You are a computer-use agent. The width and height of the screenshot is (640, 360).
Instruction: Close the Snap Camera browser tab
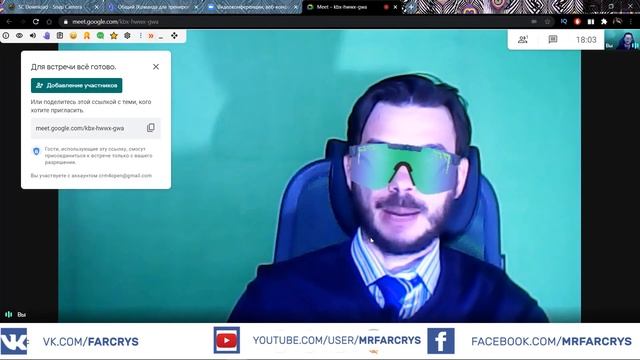[x=96, y=7]
